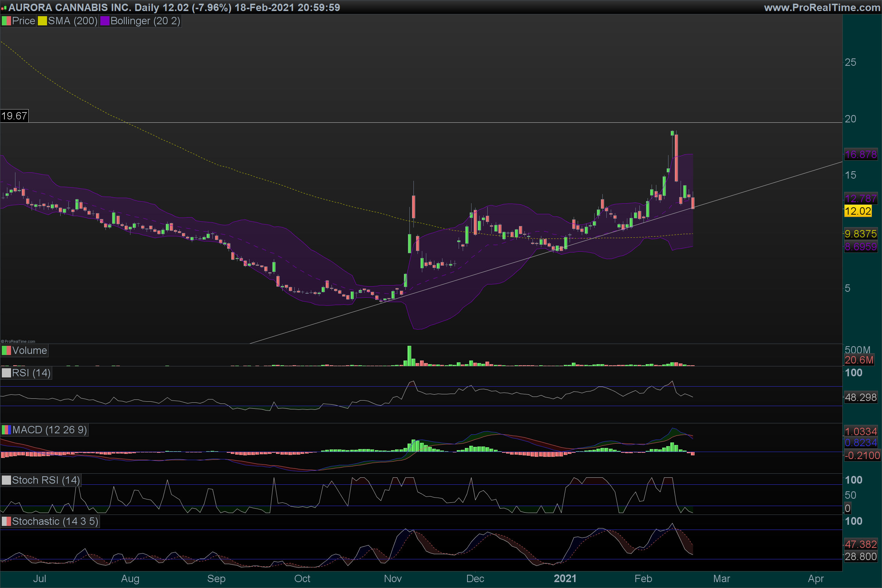
Task: Open the www.ProRealTime.com link at top right
Action: click(x=822, y=7)
